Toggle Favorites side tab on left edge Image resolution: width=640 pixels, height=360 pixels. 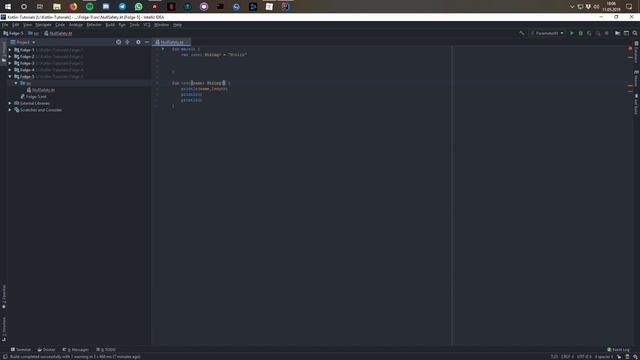pyautogui.click(x=4, y=297)
